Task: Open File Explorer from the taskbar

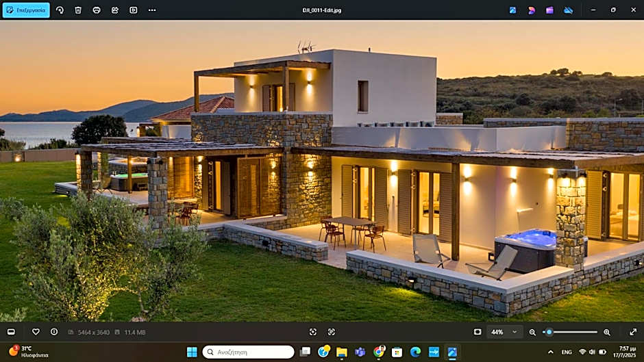Action: pyautogui.click(x=342, y=352)
